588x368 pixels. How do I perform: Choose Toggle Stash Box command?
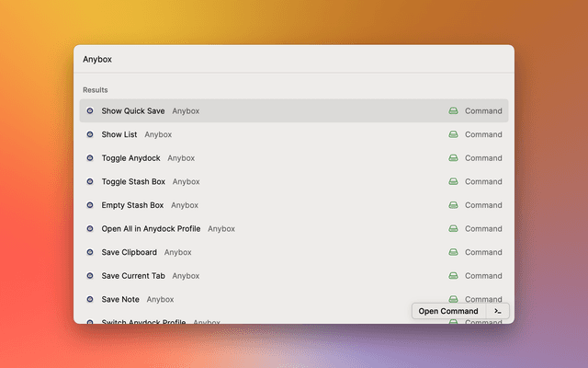[133, 182]
